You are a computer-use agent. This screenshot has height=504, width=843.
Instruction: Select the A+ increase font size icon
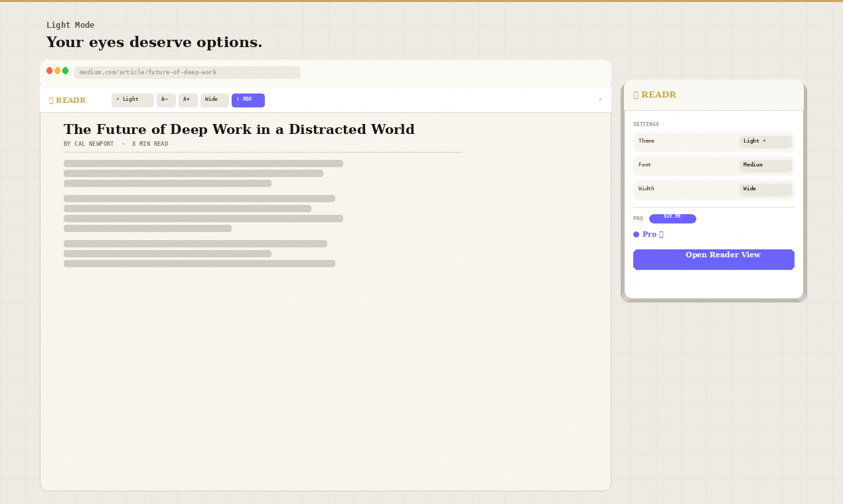[x=188, y=100]
